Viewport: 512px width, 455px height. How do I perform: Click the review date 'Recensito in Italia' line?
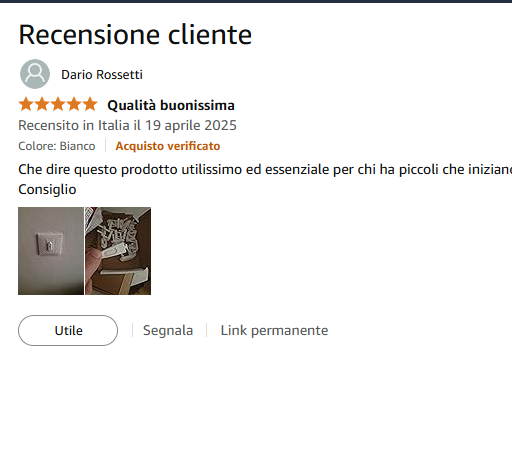(127, 125)
